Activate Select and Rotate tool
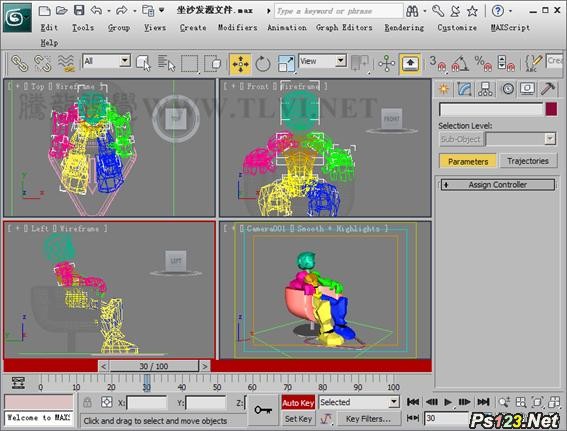567x431 pixels. pyautogui.click(x=263, y=64)
